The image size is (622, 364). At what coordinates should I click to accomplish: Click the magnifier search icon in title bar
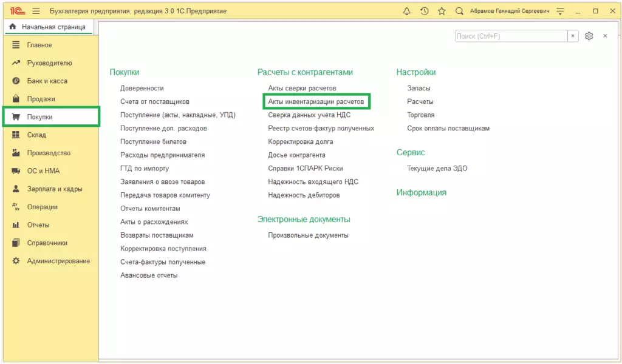tap(459, 11)
